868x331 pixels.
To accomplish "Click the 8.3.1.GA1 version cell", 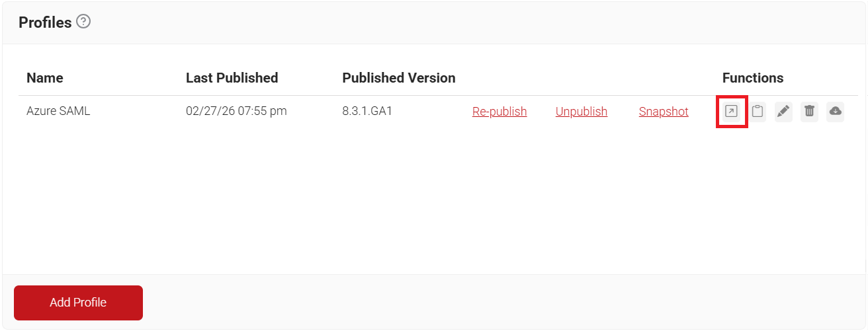I will [367, 111].
